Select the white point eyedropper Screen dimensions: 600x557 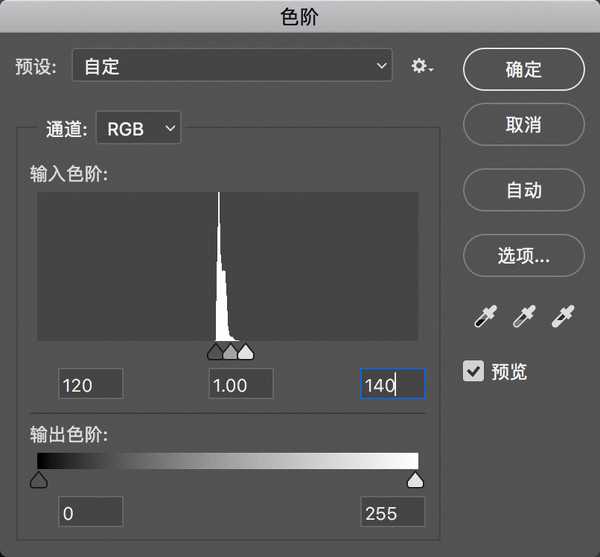563,318
